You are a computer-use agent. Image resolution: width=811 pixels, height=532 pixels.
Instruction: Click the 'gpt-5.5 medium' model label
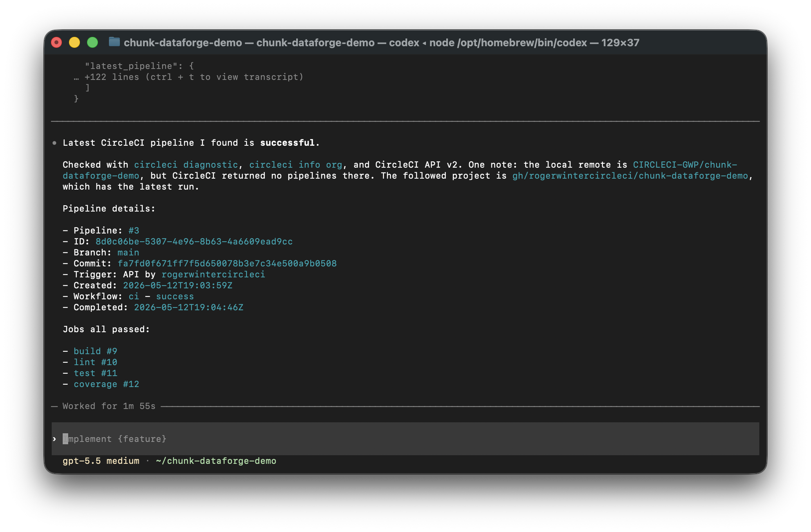pos(101,461)
